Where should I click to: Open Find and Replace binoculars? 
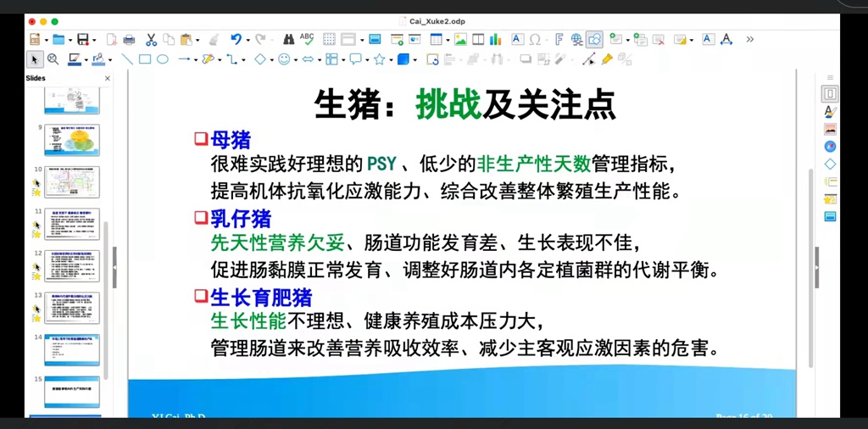pos(288,39)
